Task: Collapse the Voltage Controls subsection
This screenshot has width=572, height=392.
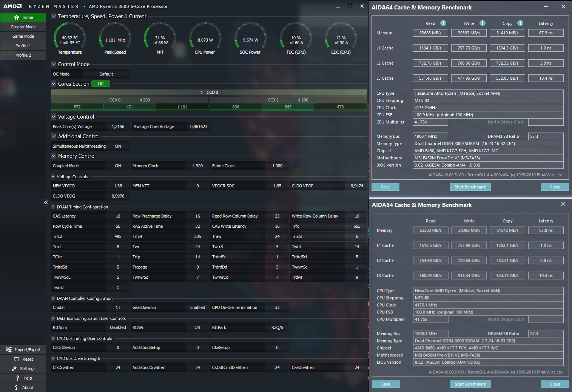Action: tap(53, 177)
